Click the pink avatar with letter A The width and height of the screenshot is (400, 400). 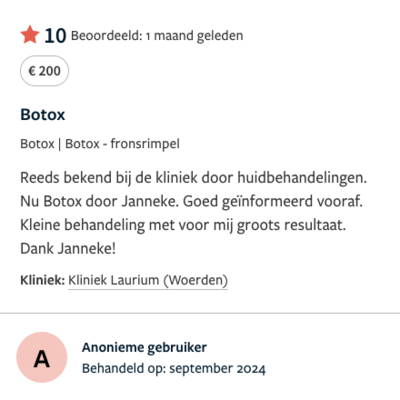click(x=42, y=357)
